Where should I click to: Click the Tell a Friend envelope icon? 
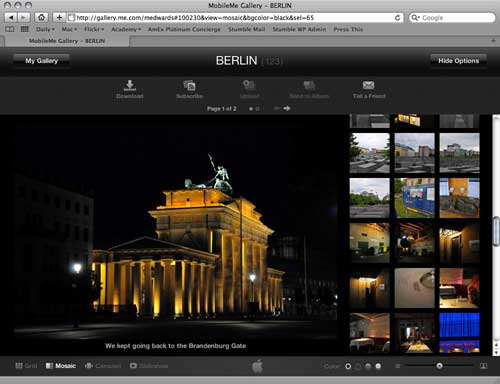[x=369, y=85]
